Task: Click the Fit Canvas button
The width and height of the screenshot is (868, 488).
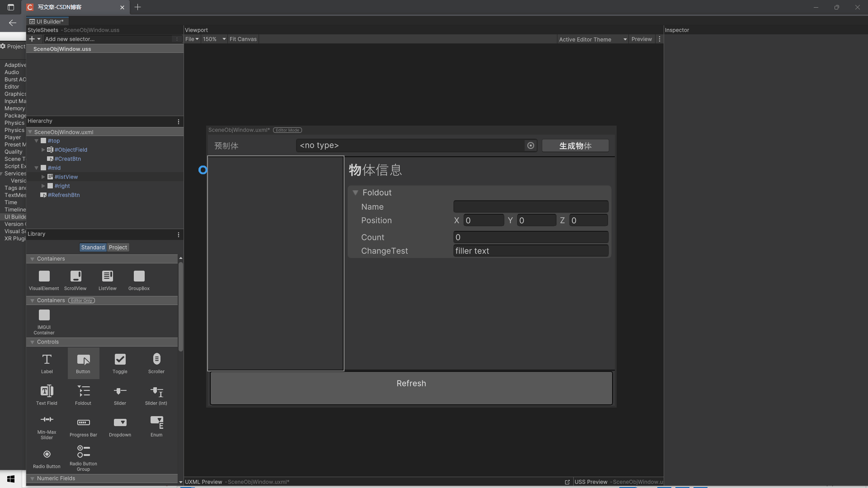Action: click(243, 39)
